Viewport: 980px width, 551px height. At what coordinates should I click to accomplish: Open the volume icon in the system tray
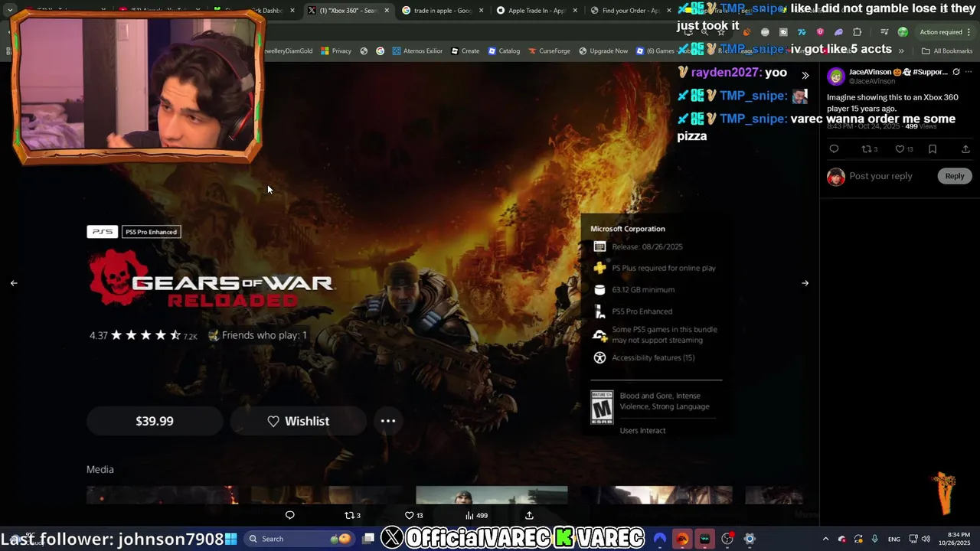926,539
